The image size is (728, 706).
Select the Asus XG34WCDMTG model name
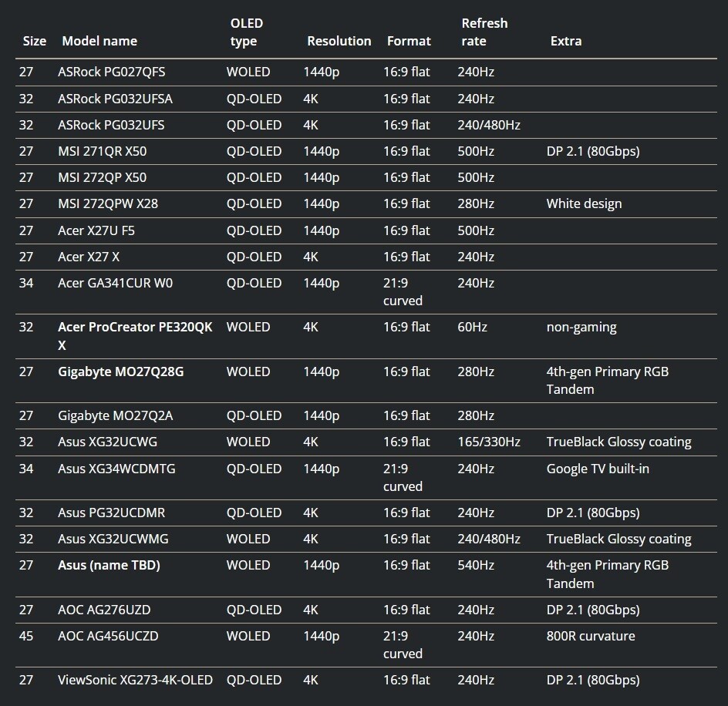[x=116, y=468]
